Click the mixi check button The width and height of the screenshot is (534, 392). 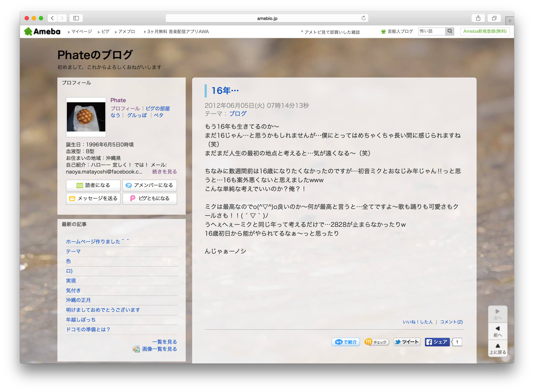[376, 342]
